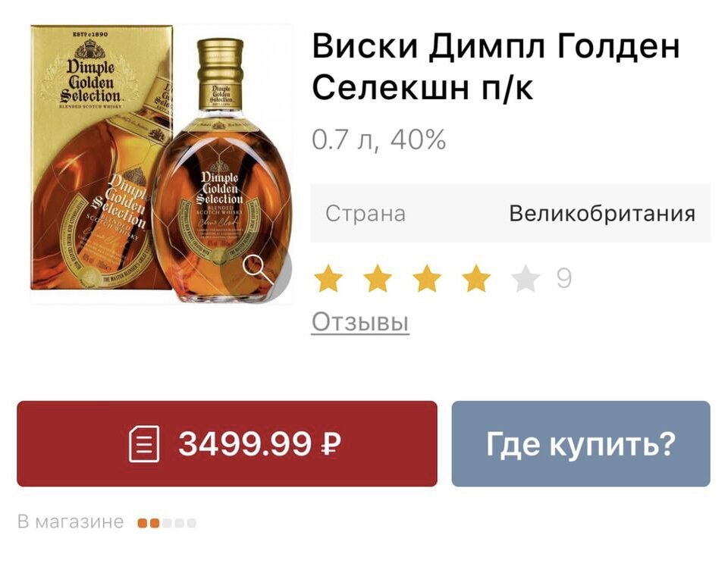The image size is (728, 573).
Task: Click the Страна Великобритания info row
Action: point(510,214)
